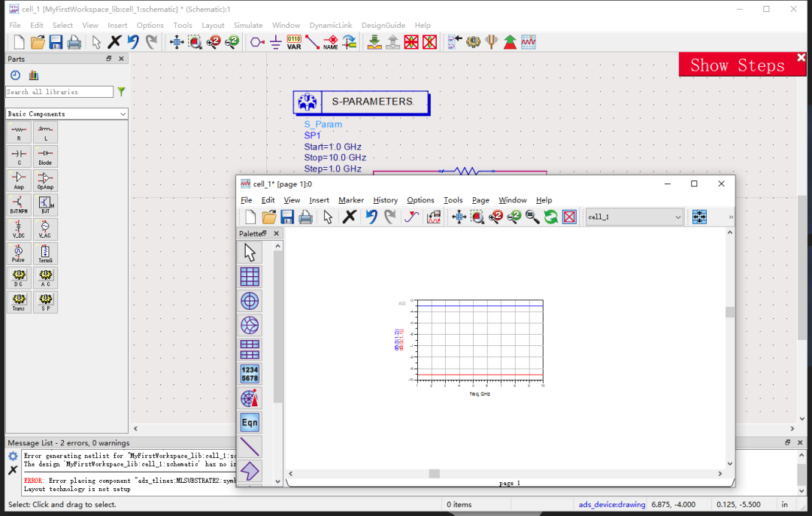Select the Smith chart plot in Palette
This screenshot has height=516, width=812.
250,326
